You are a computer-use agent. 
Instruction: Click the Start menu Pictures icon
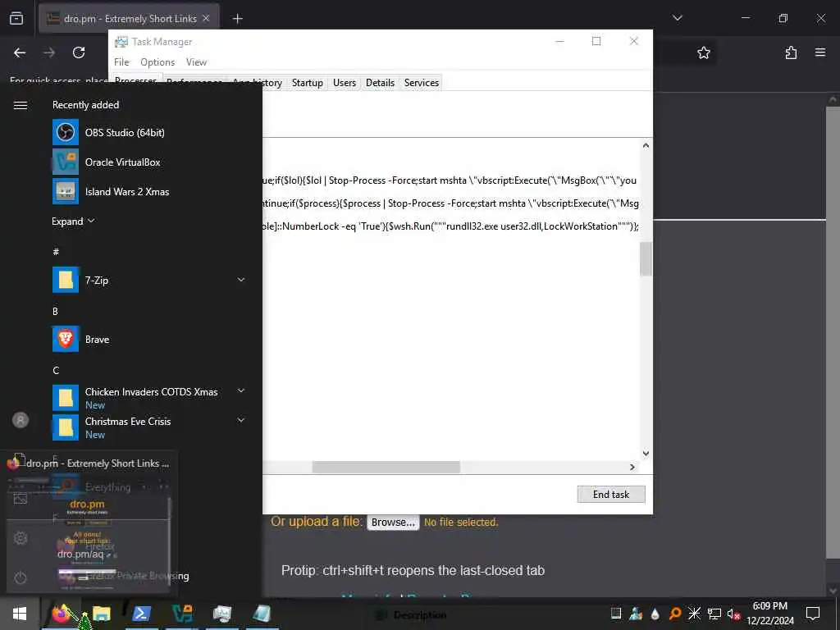click(21, 498)
